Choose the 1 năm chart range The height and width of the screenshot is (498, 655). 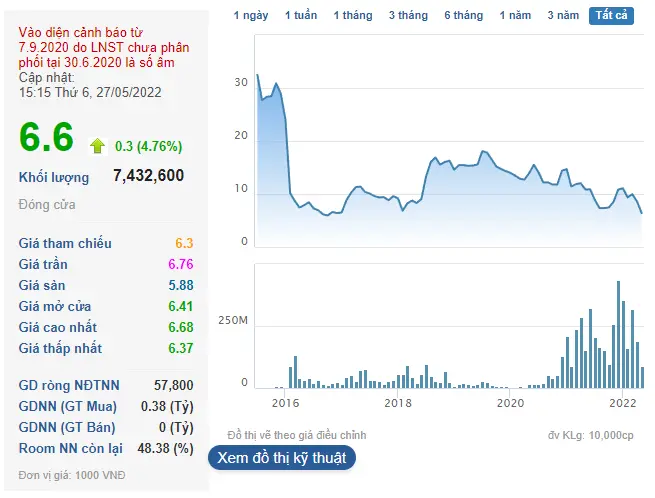coord(515,16)
